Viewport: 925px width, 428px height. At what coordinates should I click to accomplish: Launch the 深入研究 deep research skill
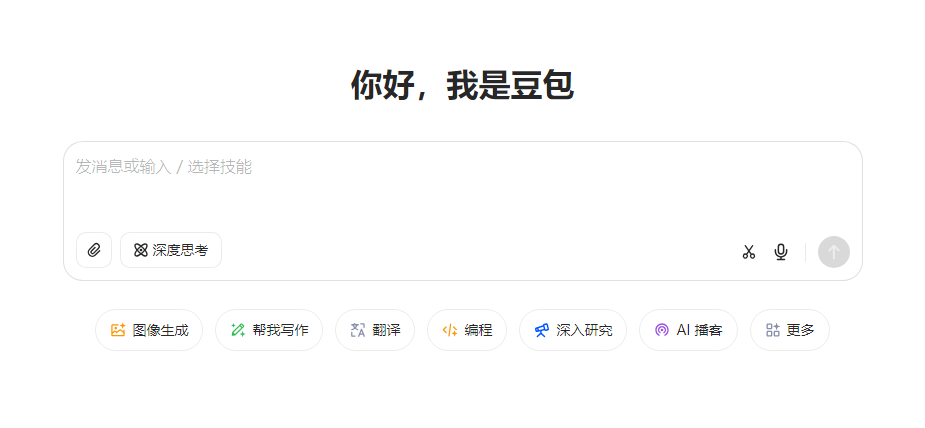click(584, 330)
